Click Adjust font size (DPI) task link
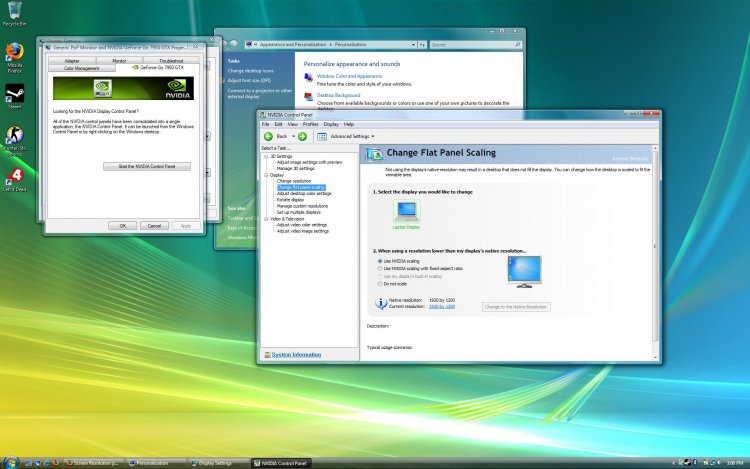Screen dimensions: 750x469 tap(249, 80)
